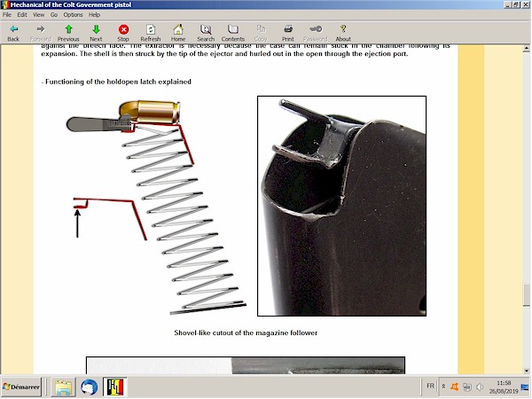Open the file explorer taskbar icon
This screenshot has height=399, width=532.
point(64,387)
